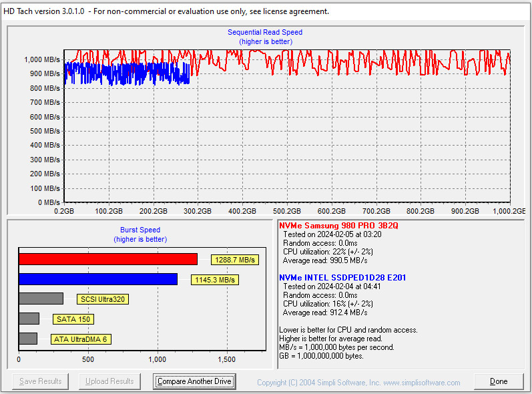Viewport: 532px width, 394px height.
Task: Select the gray SCSI Ultra320 bar
Action: tap(41, 299)
